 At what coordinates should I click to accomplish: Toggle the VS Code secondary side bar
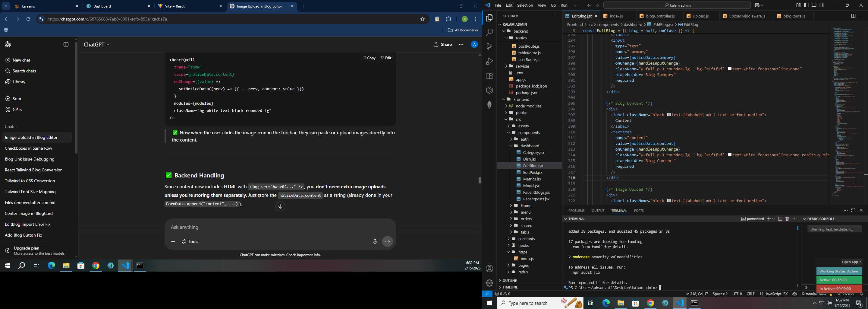click(x=822, y=5)
